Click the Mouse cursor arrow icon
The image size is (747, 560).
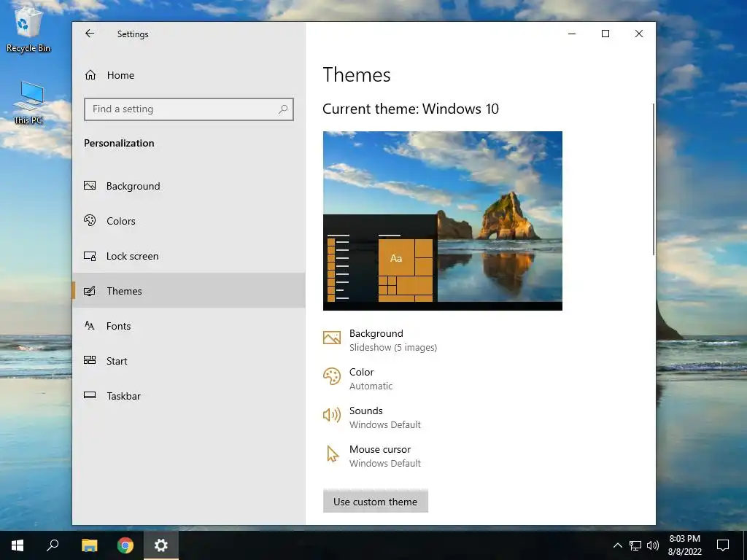[333, 454]
